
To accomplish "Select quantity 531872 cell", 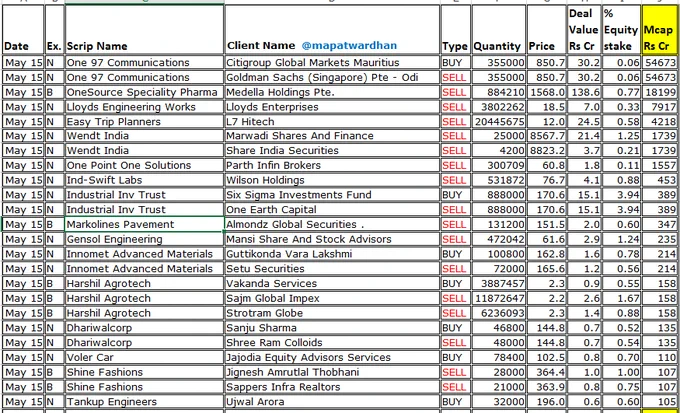I will tap(499, 180).
